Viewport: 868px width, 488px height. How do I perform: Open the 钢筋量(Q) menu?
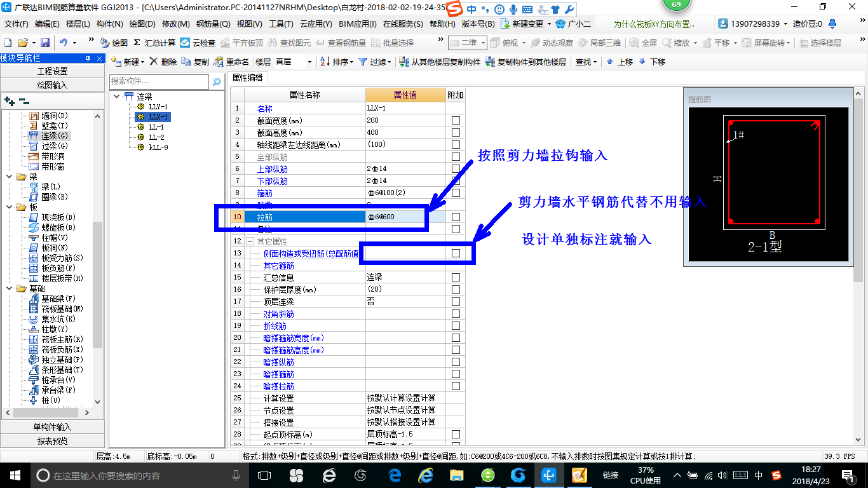(213, 24)
